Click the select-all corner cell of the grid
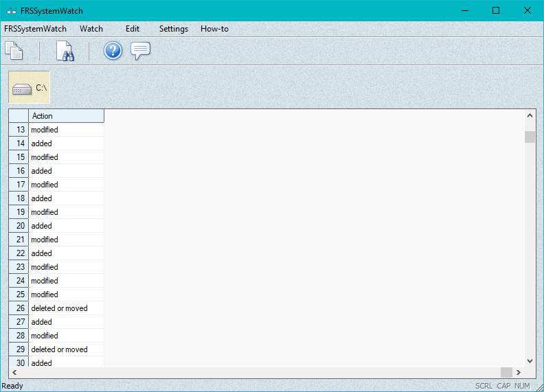Image resolution: width=544 pixels, height=392 pixels. tap(19, 116)
